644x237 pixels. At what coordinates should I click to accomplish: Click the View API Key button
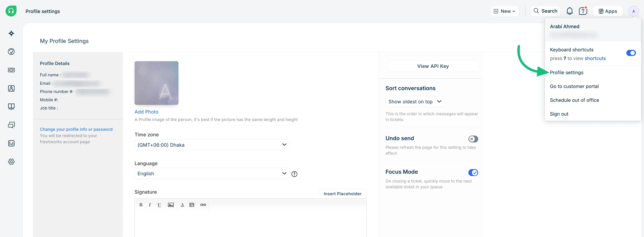(x=433, y=66)
